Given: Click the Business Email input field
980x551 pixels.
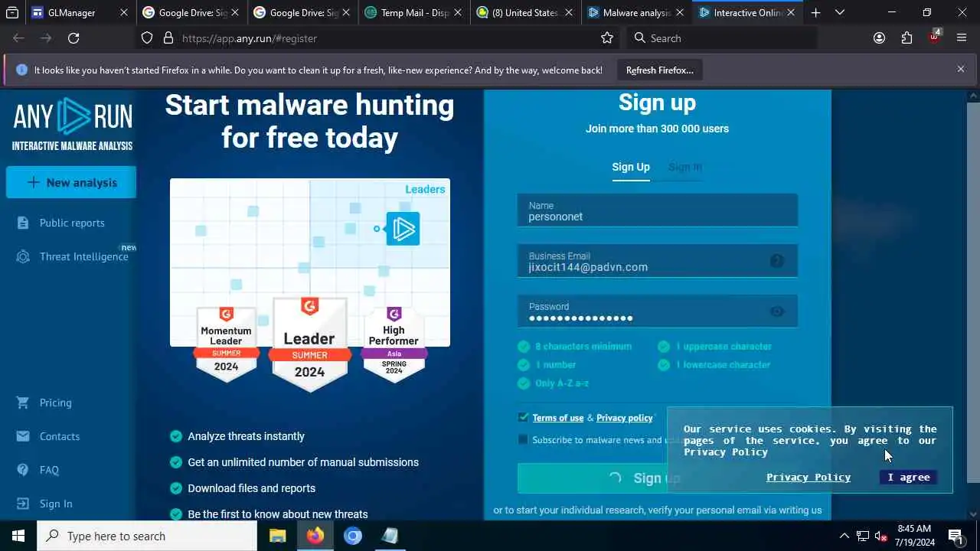Looking at the screenshot, I should point(657,261).
